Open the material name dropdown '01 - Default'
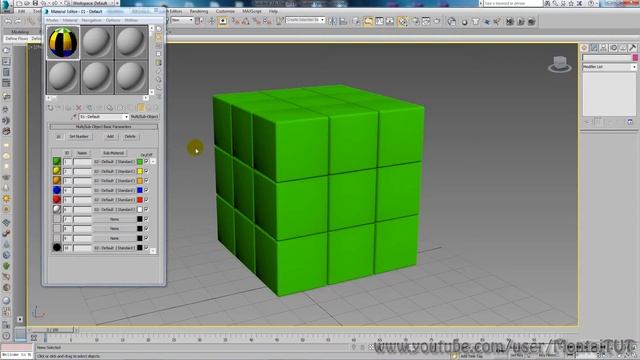 click(x=104, y=117)
